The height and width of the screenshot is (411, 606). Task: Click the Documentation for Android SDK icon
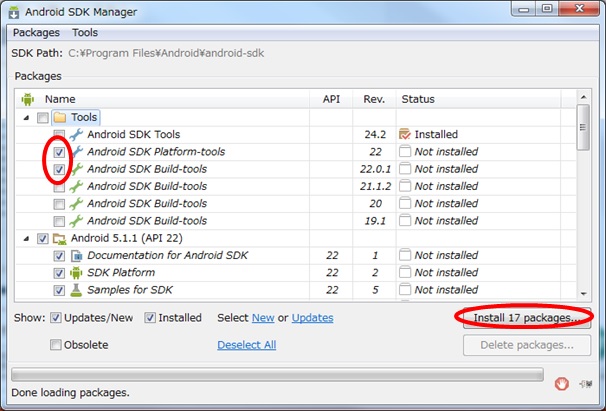77,256
